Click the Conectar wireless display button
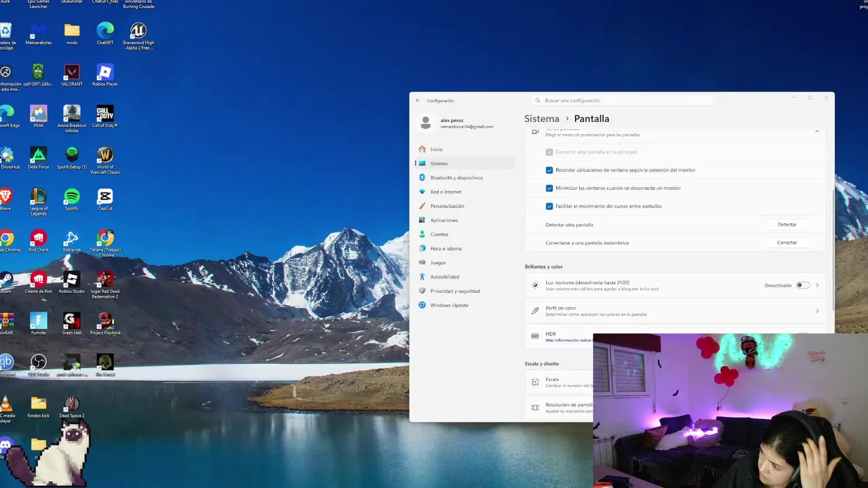 (x=787, y=243)
